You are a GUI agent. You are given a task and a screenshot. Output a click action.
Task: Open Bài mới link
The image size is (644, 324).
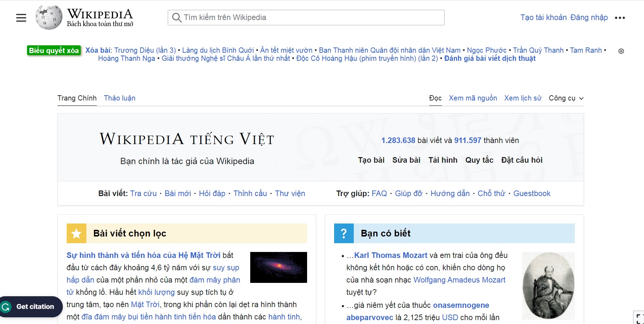(x=178, y=193)
